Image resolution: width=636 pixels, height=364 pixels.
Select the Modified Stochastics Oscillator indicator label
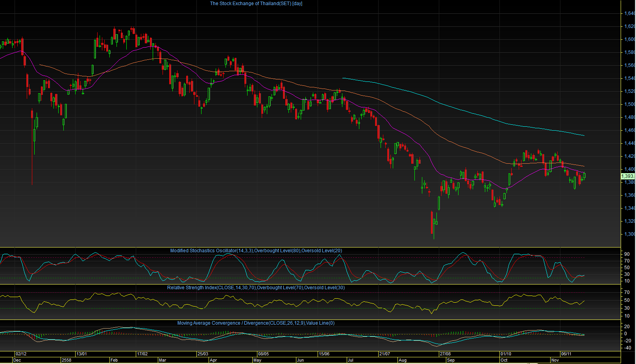[256, 251]
